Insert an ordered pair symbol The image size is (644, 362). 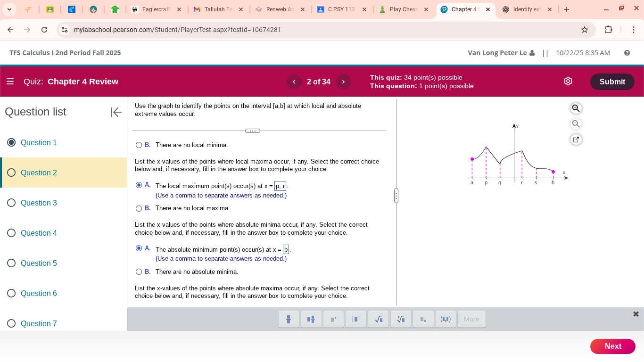tap(446, 319)
